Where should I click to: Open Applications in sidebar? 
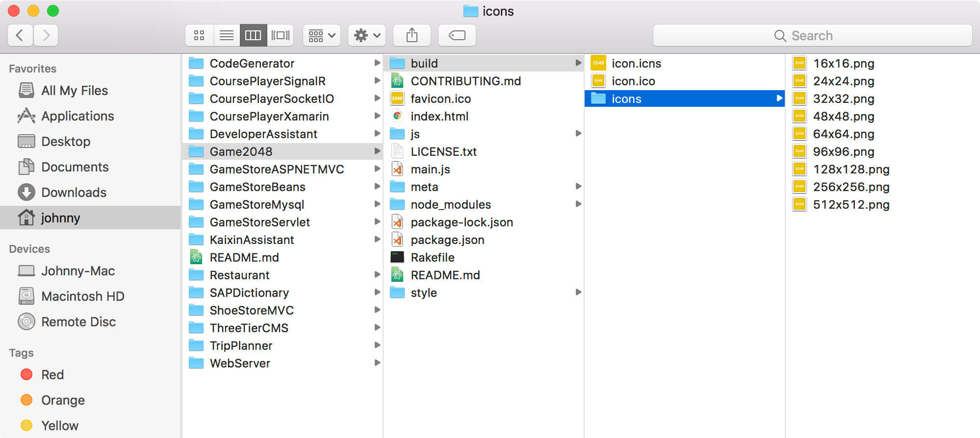(91, 116)
